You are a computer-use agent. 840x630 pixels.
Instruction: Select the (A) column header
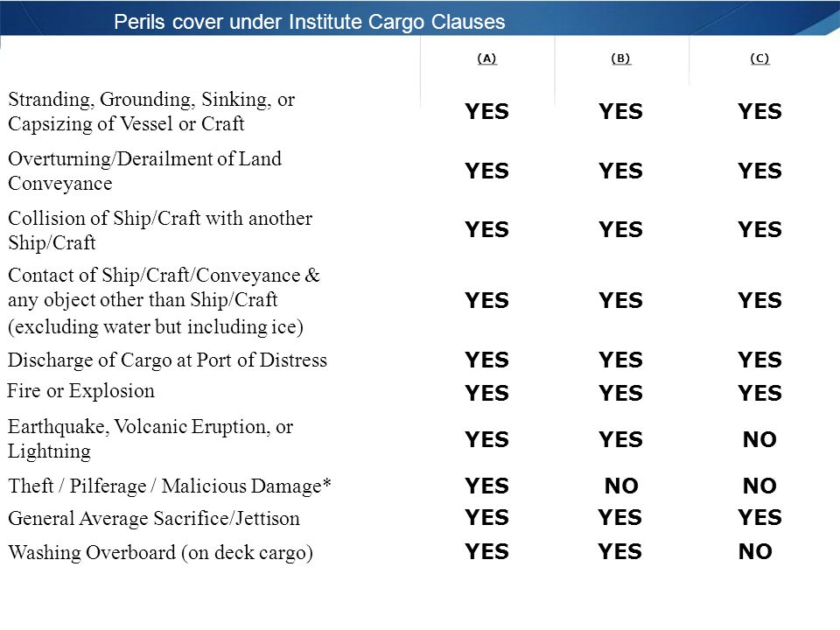[x=486, y=59]
